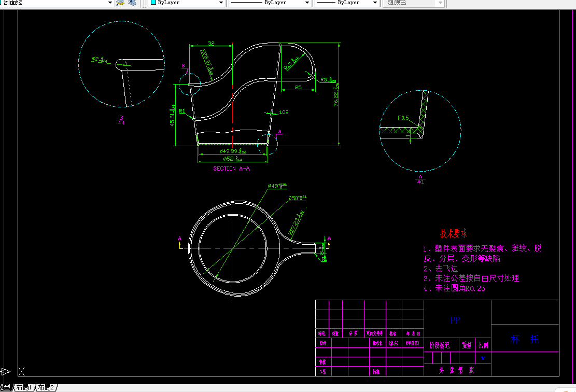Select the 25 horizontal dimension
The height and width of the screenshot is (392, 576).
298,88
